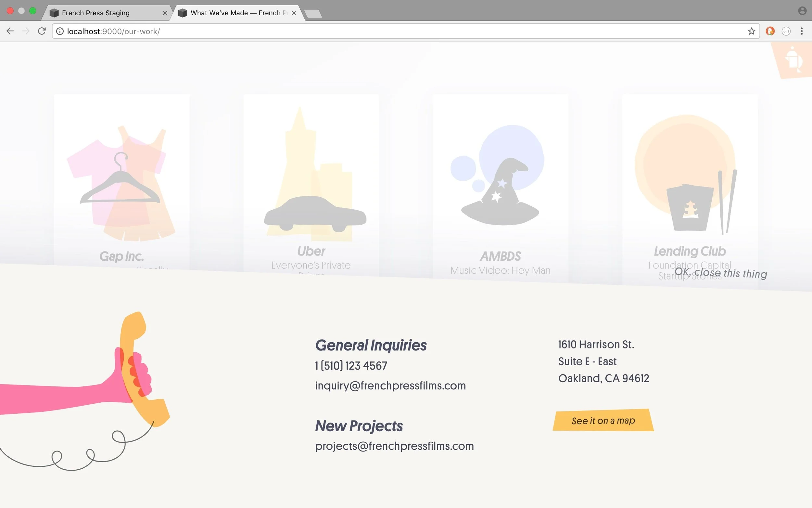Click the Uber title
This screenshot has width=812, height=508.
point(311,251)
